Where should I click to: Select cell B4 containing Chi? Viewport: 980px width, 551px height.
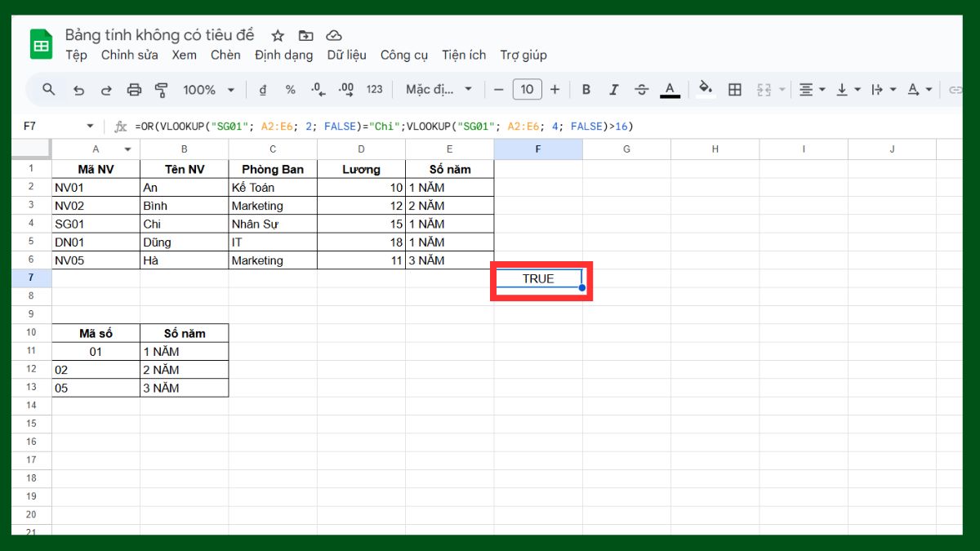pyautogui.click(x=184, y=224)
